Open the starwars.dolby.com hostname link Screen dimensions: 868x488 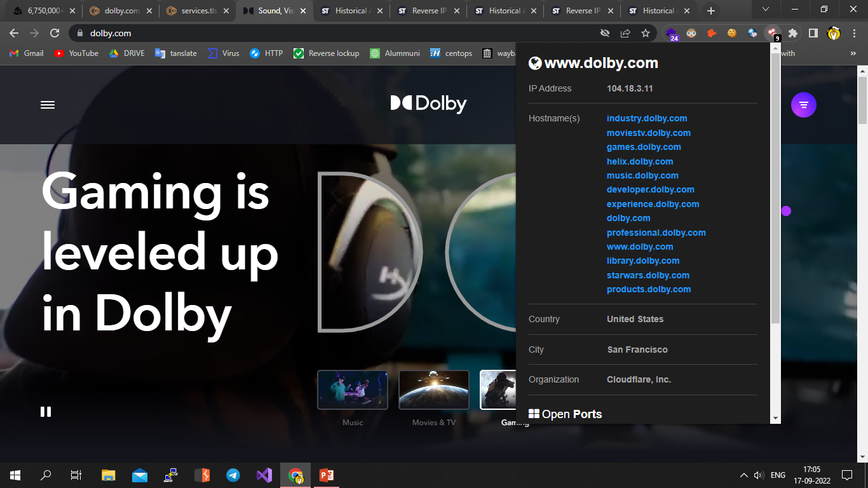648,275
